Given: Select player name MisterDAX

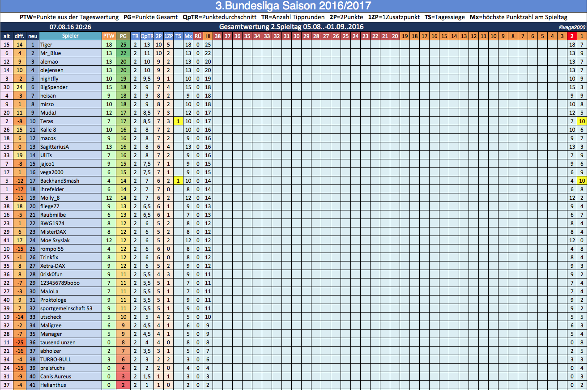Looking at the screenshot, I should [x=53, y=232].
